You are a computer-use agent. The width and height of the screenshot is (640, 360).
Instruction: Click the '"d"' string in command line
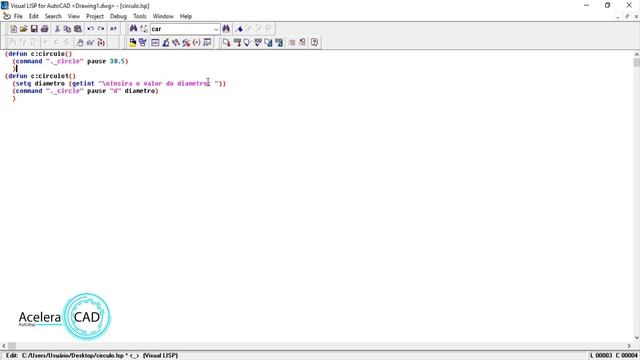pyautogui.click(x=115, y=91)
